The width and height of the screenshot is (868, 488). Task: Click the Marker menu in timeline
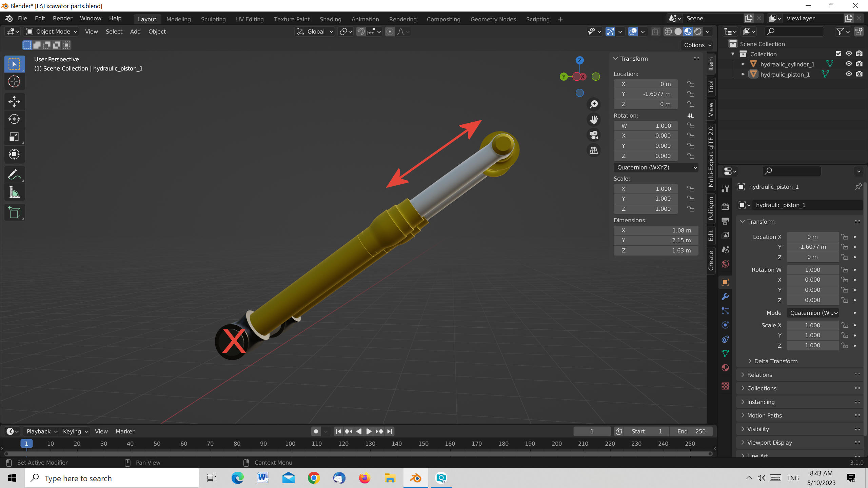[x=125, y=431]
